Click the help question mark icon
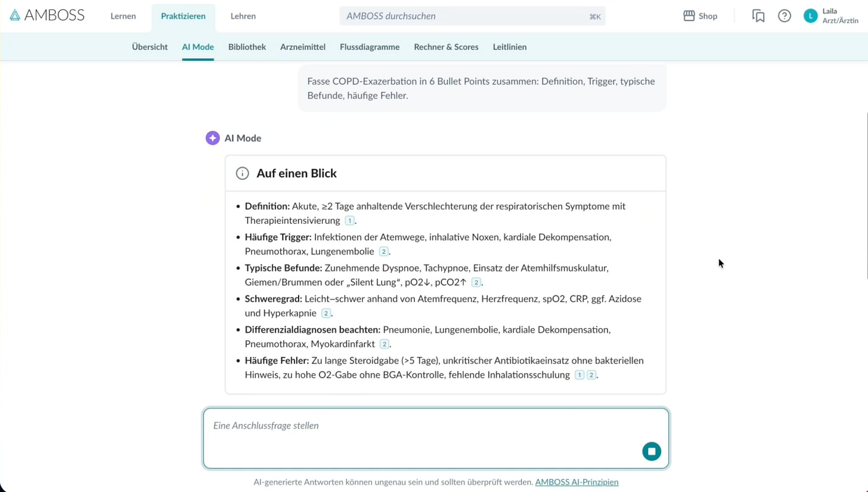 click(x=785, y=16)
